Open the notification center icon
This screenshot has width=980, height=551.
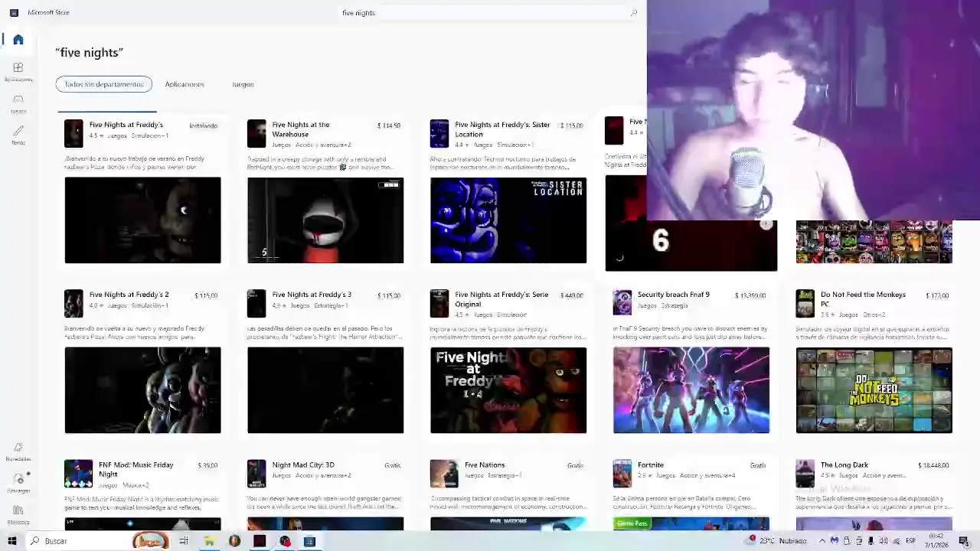pos(964,541)
